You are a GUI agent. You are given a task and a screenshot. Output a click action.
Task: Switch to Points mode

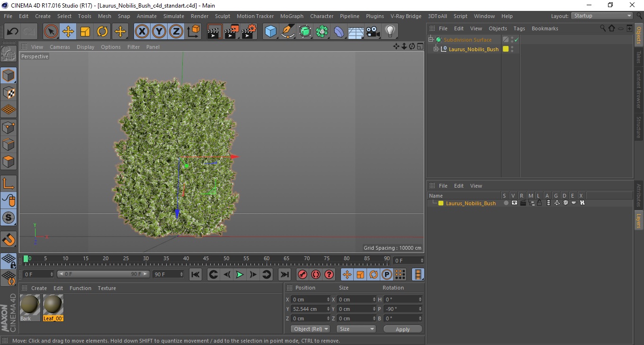click(x=9, y=127)
